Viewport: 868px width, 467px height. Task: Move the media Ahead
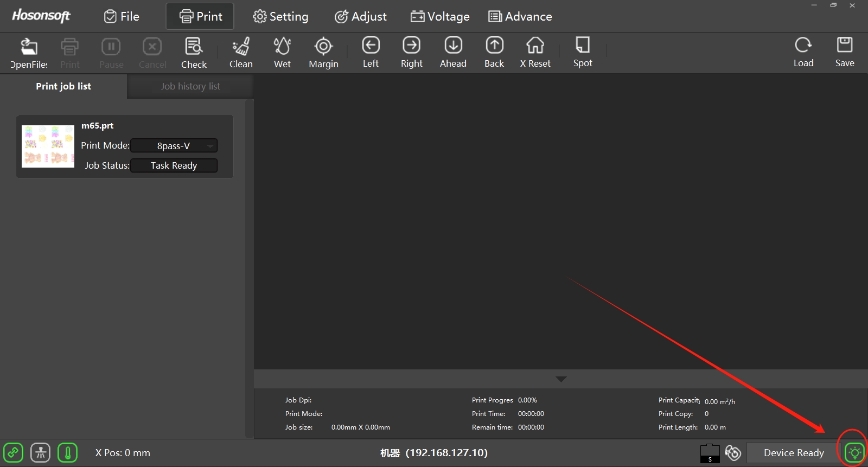[x=453, y=53]
